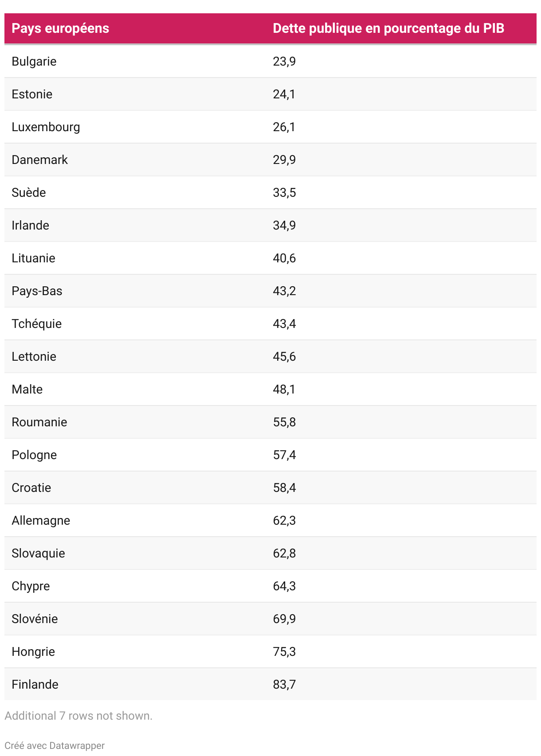Image resolution: width=541 pixels, height=756 pixels.
Task: Select the Suède row
Action: tap(270, 192)
